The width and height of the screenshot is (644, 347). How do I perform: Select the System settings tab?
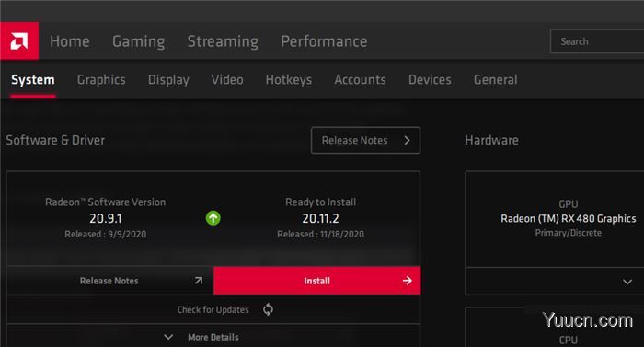[x=33, y=80]
